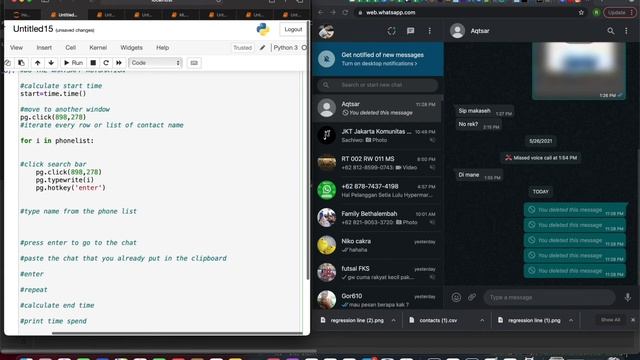
Task: Open the Family Bethalembah chat
Action: tap(378, 218)
